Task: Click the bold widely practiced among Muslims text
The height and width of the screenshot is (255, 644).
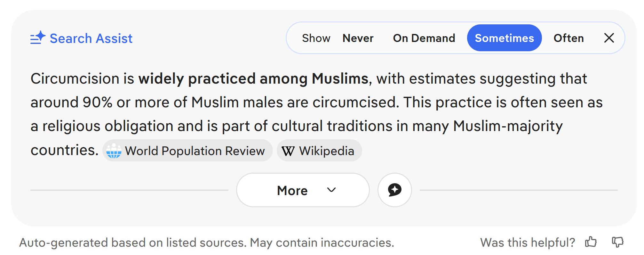Action: [x=253, y=79]
